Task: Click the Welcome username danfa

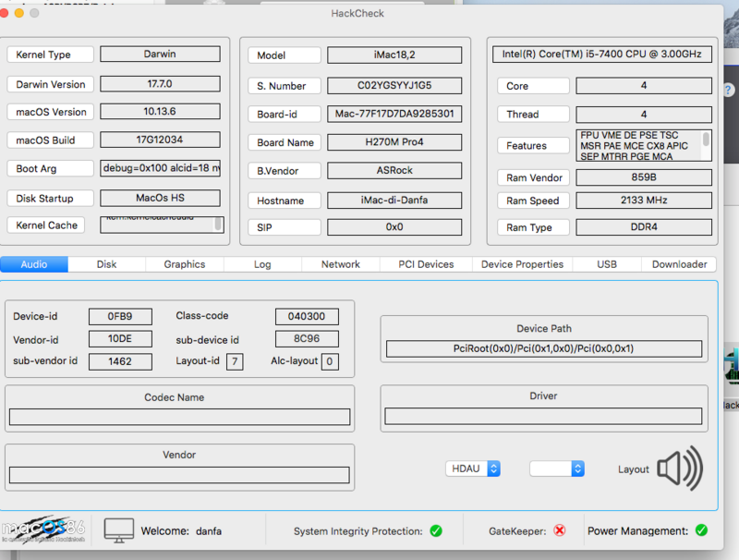Action: [x=209, y=531]
